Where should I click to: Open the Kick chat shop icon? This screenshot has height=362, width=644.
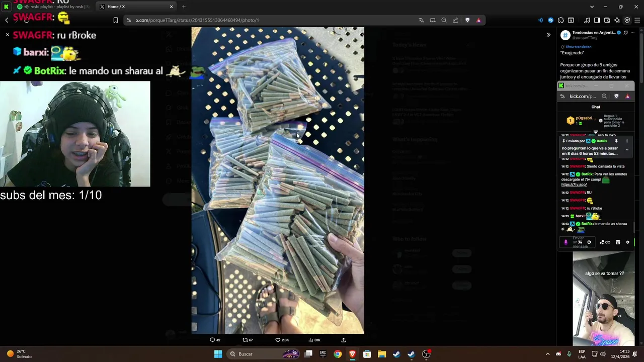coord(618,242)
